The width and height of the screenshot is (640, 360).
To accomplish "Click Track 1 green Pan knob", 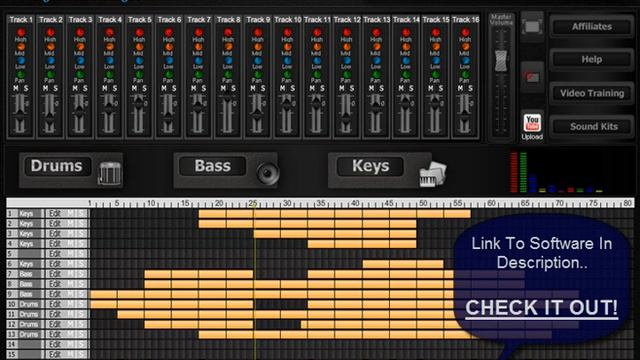I will [20, 74].
